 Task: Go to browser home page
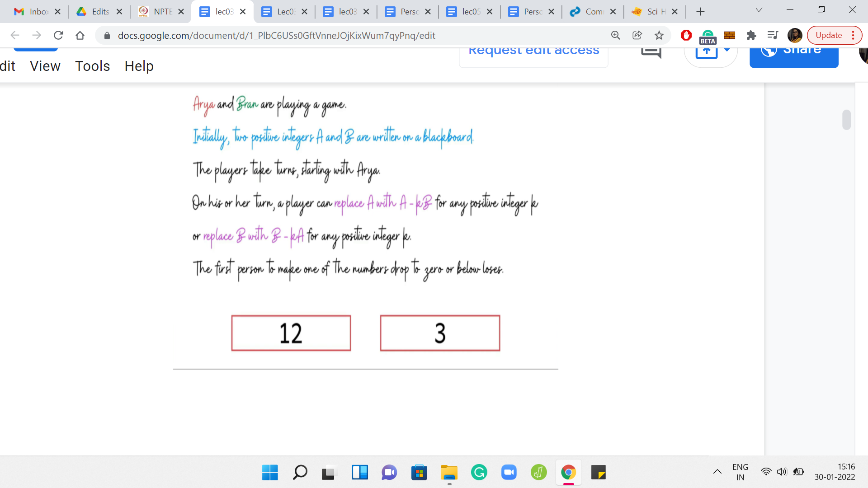pyautogui.click(x=80, y=35)
